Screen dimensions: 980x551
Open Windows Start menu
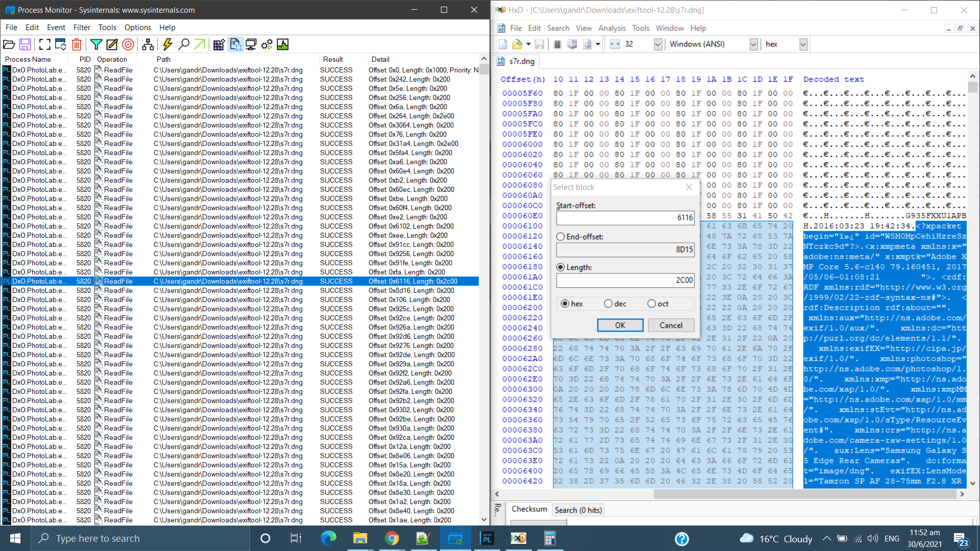tap(15, 538)
